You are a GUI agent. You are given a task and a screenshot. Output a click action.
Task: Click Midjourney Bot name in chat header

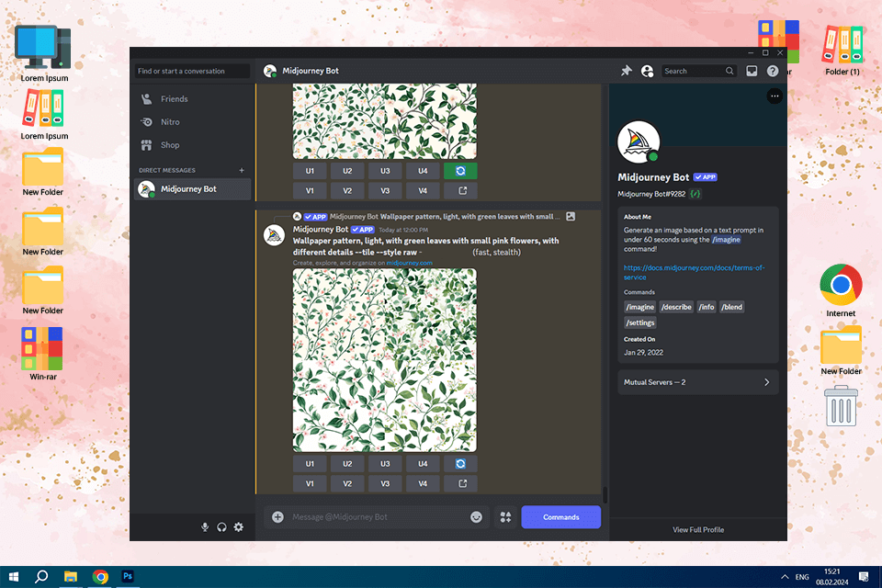pos(311,71)
